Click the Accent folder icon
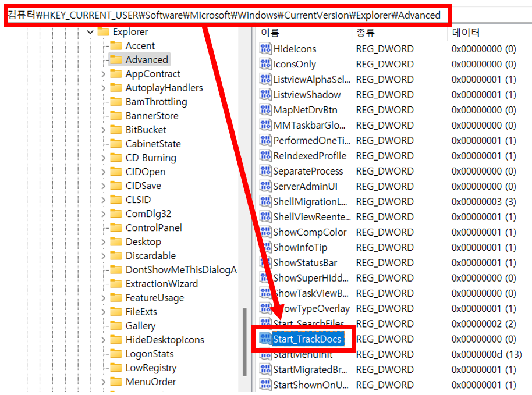This screenshot has width=532, height=395. 116,45
